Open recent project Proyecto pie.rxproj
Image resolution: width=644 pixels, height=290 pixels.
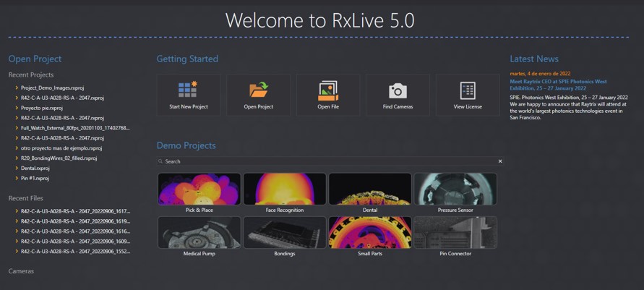click(x=41, y=108)
